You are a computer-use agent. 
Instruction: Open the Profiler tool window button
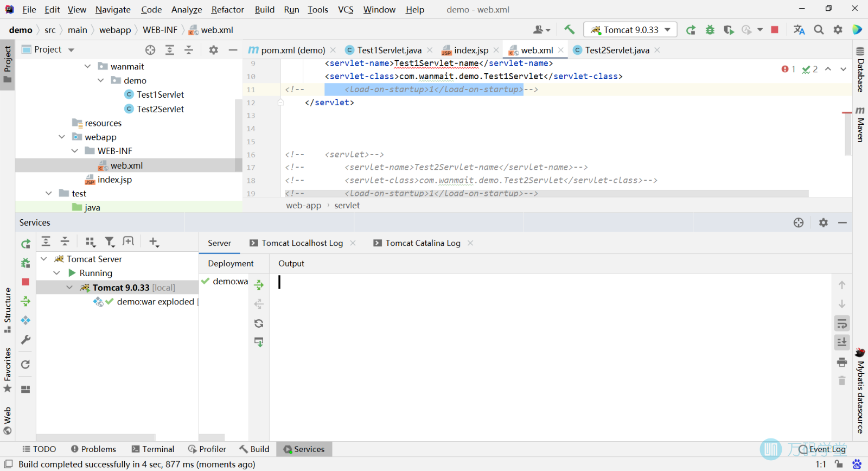click(207, 449)
